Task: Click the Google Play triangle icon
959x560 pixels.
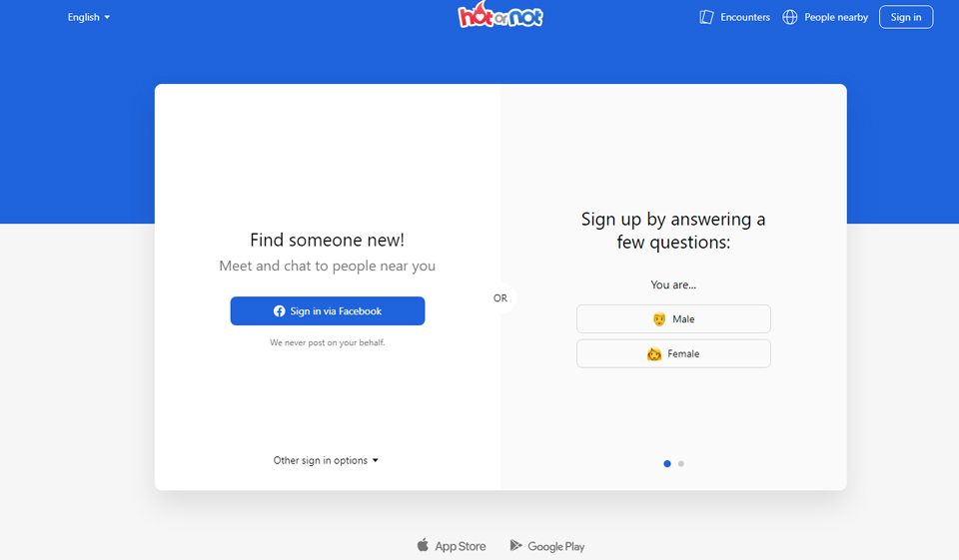Action: (515, 546)
